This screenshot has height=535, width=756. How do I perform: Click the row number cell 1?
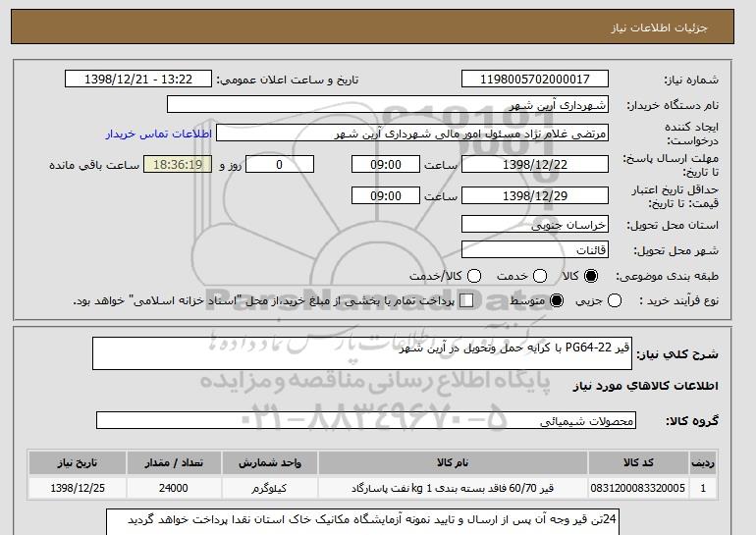(x=703, y=488)
